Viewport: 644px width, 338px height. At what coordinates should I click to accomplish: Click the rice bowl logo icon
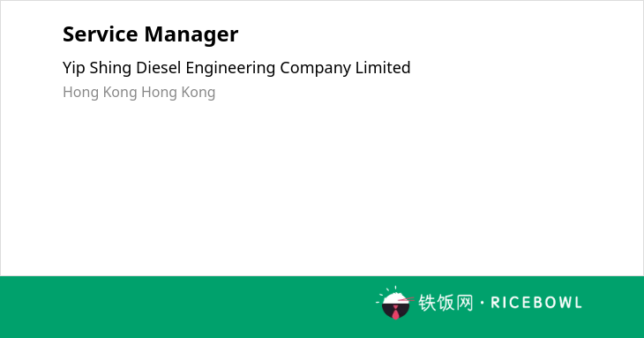pos(394,303)
